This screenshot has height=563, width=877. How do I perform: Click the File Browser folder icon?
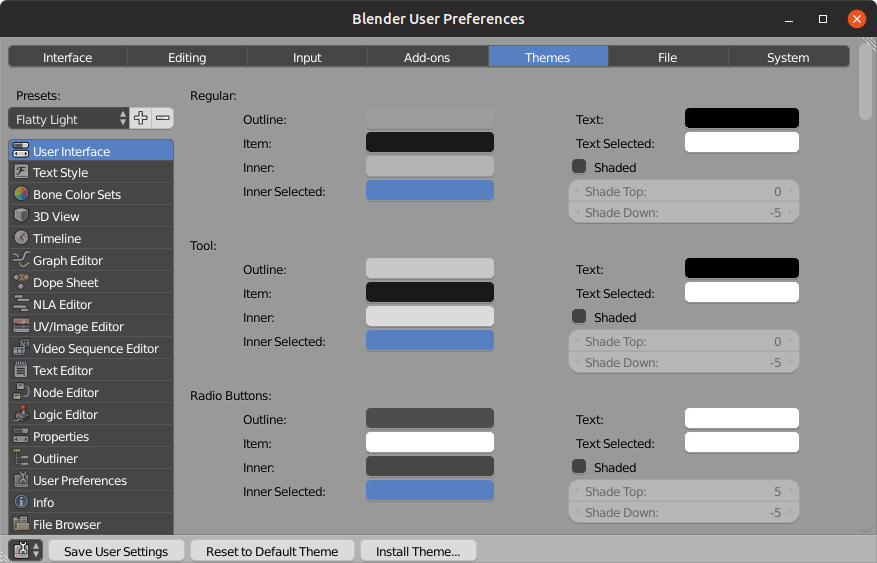[21, 524]
